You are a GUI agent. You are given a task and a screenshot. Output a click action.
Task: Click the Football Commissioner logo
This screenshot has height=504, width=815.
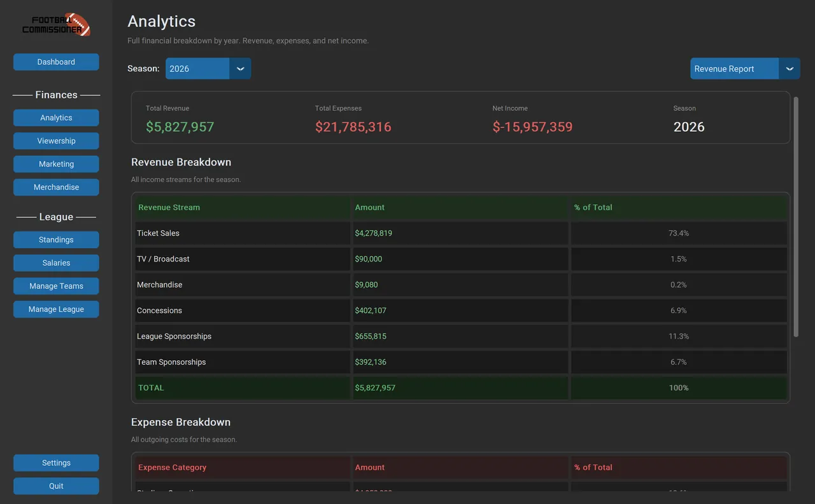point(56,24)
